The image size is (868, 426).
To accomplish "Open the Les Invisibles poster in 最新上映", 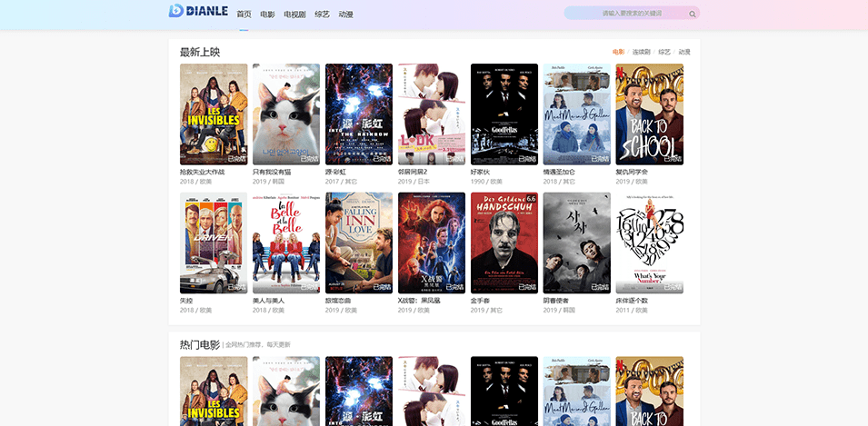I will [214, 114].
